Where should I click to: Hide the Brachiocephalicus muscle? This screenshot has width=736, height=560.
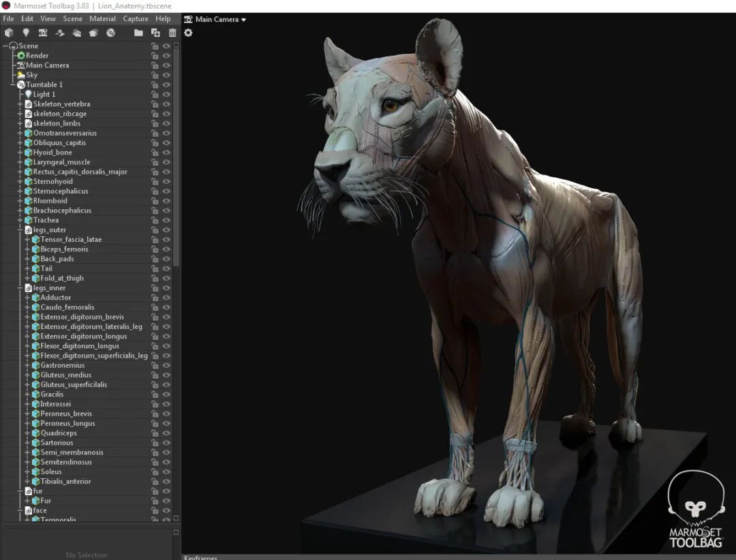pyautogui.click(x=166, y=211)
